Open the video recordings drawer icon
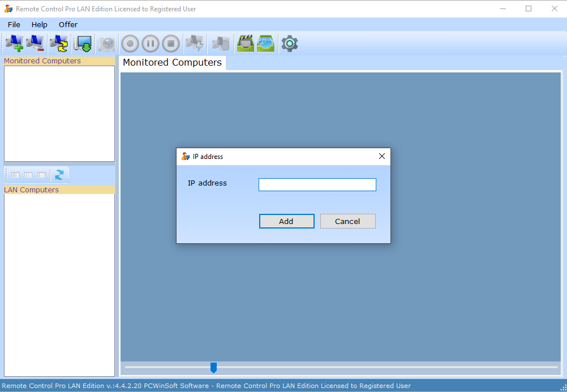Viewport: 567px width, 392px height. point(246,44)
